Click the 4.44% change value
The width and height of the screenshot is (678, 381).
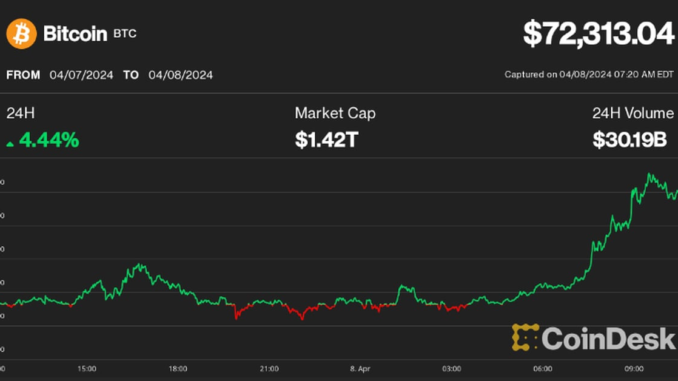click(49, 140)
